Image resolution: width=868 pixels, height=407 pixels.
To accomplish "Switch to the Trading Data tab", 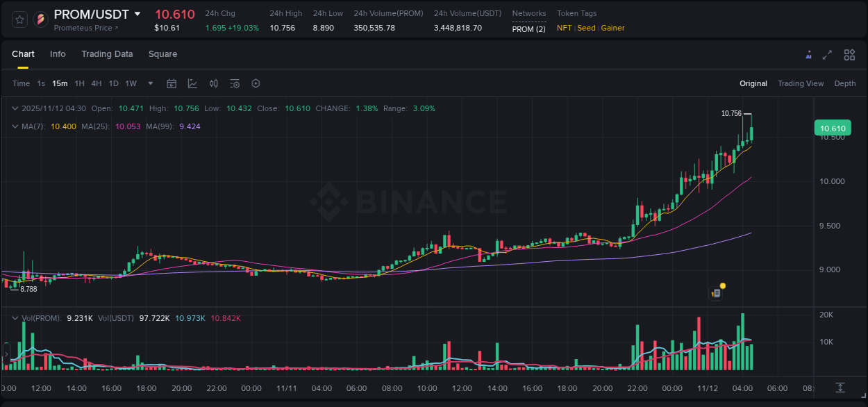I will pyautogui.click(x=107, y=53).
